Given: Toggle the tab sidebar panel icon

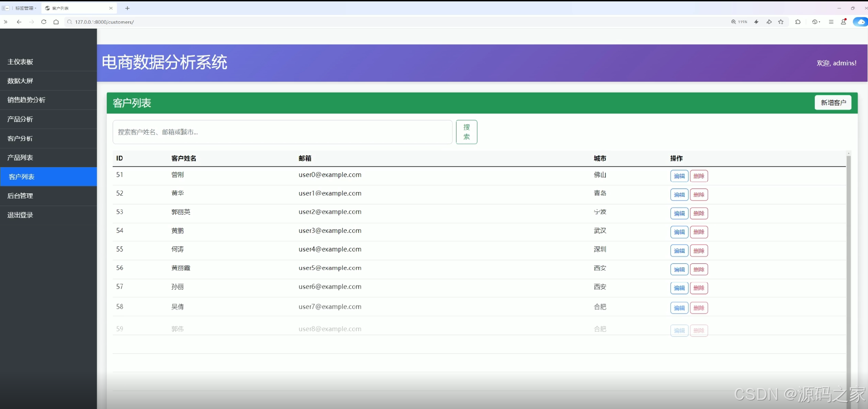Looking at the screenshot, I should click(x=5, y=8).
